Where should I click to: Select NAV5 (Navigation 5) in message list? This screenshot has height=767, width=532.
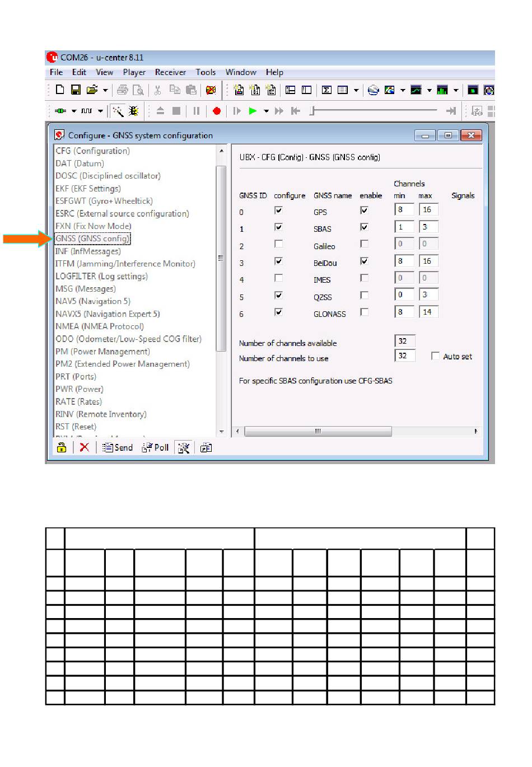click(93, 301)
